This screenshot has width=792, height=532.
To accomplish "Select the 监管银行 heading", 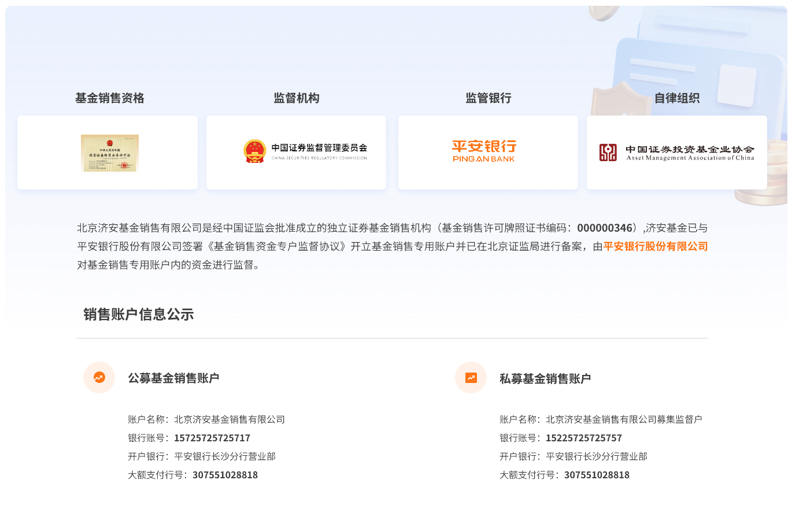I will (488, 98).
